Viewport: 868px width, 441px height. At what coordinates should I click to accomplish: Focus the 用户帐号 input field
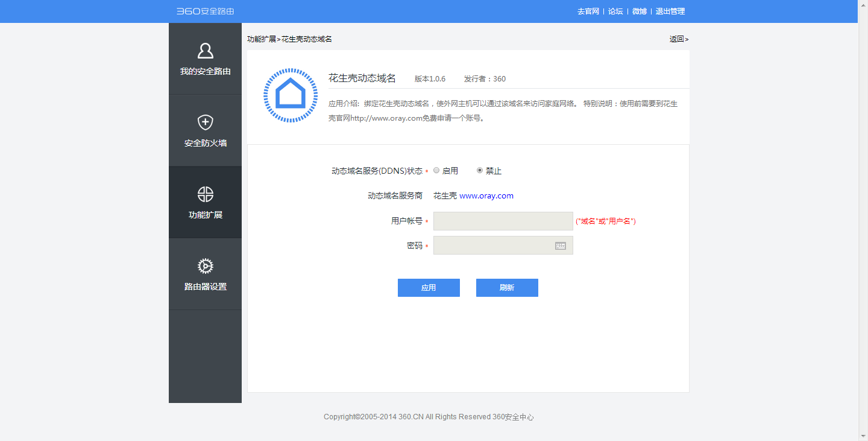click(x=503, y=221)
